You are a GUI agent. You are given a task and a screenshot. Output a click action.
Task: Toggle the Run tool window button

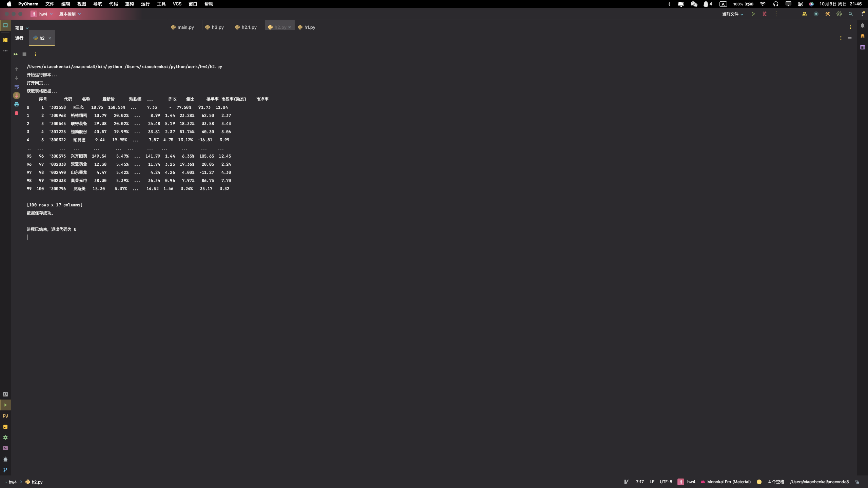5,405
